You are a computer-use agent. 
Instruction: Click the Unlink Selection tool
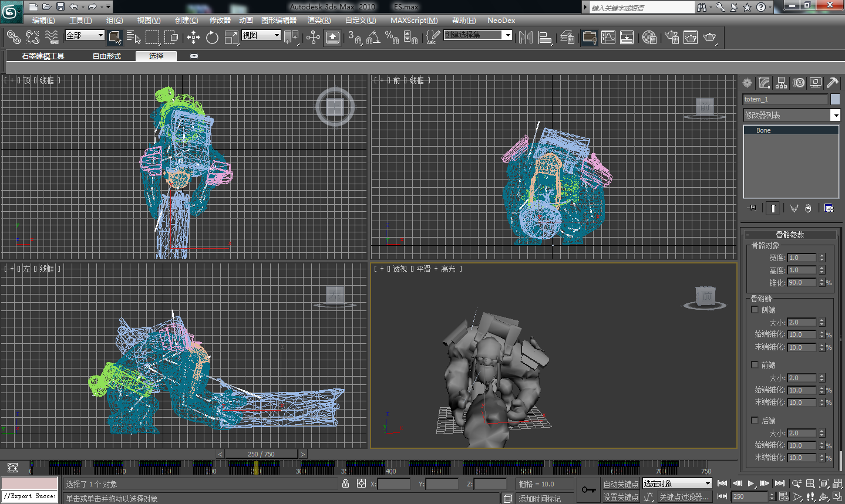pos(32,38)
